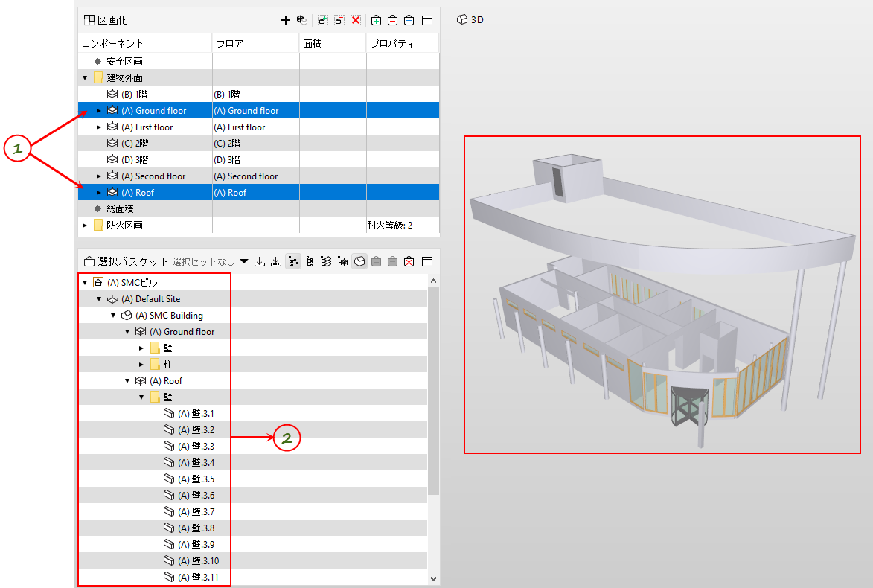Set basket with blue equals icon
This screenshot has height=588, width=873.
click(409, 20)
